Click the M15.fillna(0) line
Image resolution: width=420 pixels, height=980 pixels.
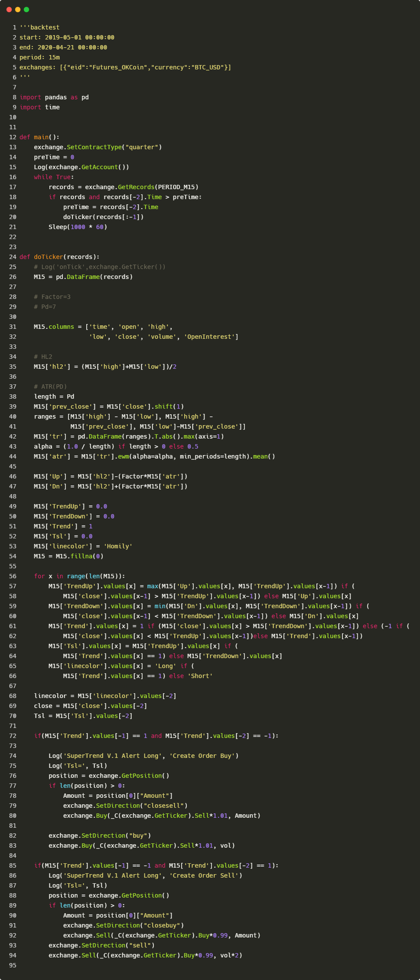click(69, 556)
